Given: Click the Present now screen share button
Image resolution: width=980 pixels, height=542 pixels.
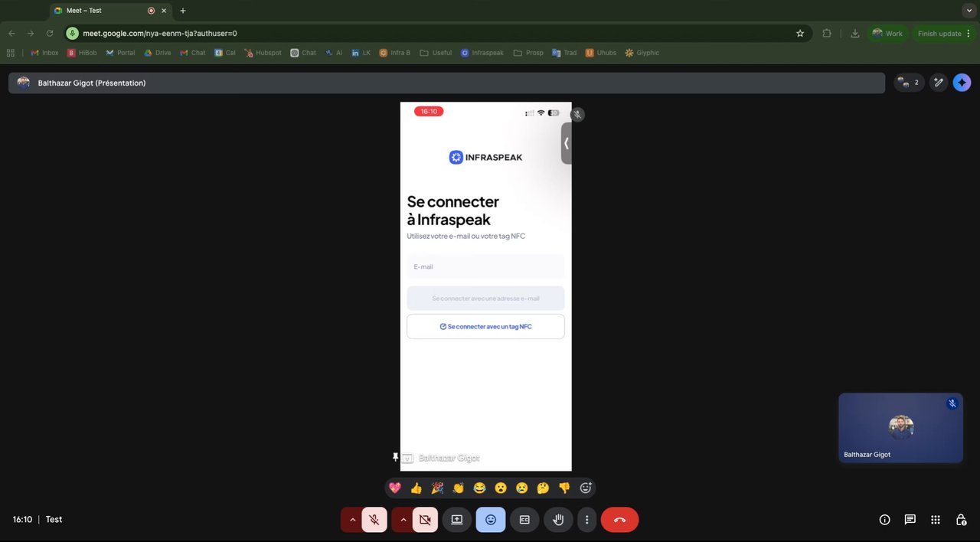Looking at the screenshot, I should click(457, 519).
